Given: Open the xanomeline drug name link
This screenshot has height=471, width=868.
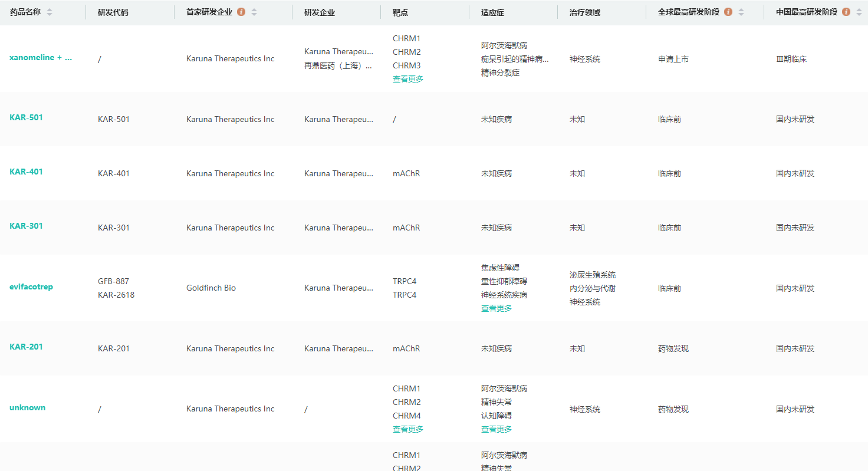Looking at the screenshot, I should [41, 58].
